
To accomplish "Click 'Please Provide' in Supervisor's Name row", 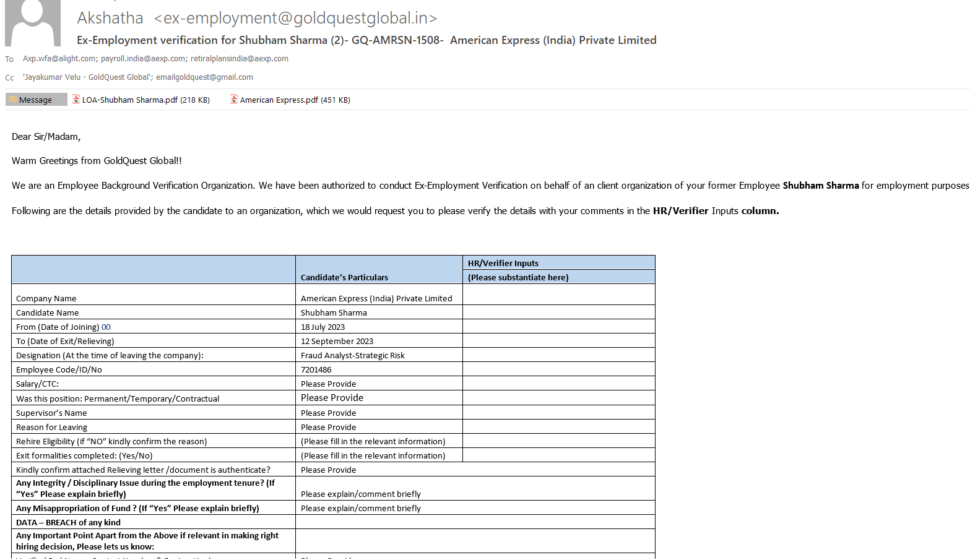I will point(328,413).
